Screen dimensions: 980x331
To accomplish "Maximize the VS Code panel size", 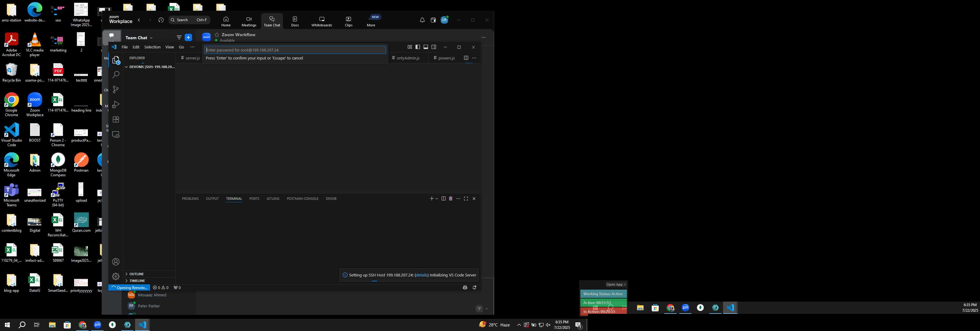I will (466, 199).
